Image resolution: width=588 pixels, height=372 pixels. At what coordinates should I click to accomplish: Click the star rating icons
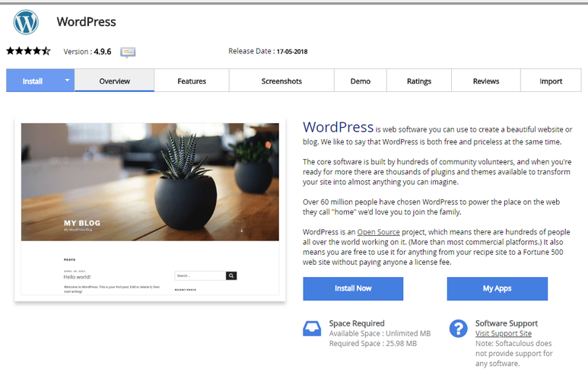pyautogui.click(x=28, y=51)
